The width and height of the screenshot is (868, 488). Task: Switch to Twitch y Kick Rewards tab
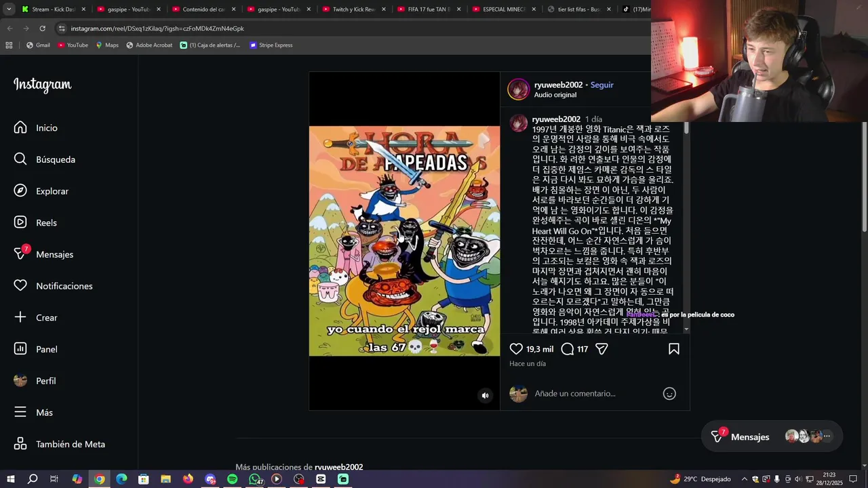(353, 9)
